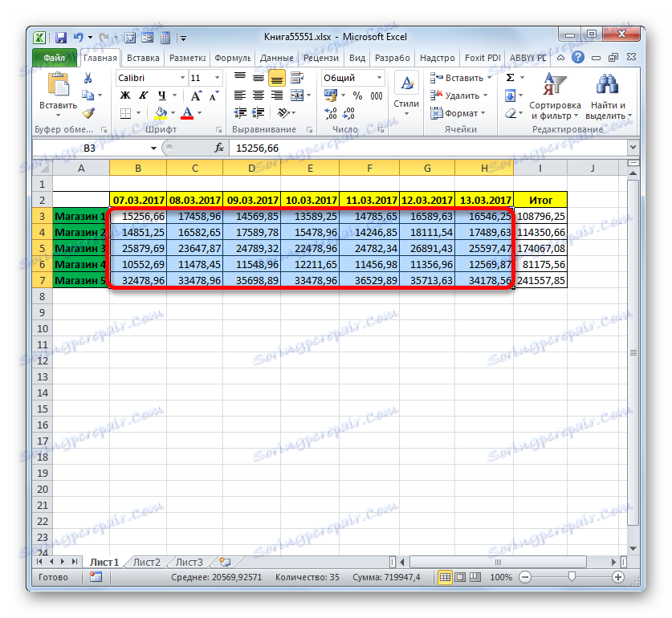This screenshot has height=618, width=672.
Task: Click the AutoSum sigma icon
Action: point(510,78)
